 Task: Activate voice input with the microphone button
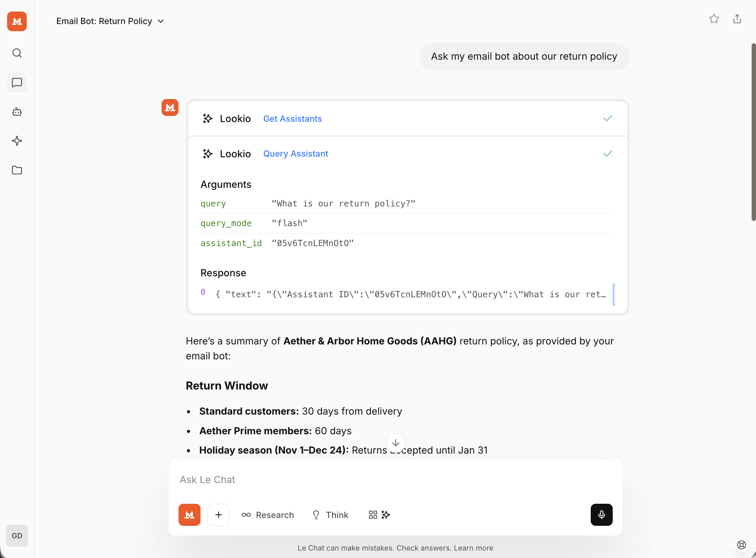(x=601, y=515)
